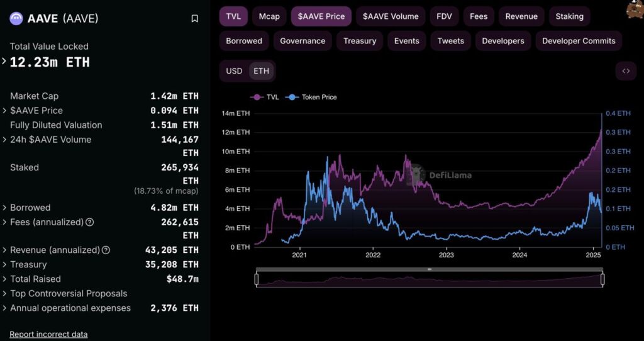644x341 pixels.
Task: Toggle the Developer Commits chart metric
Action: [579, 41]
